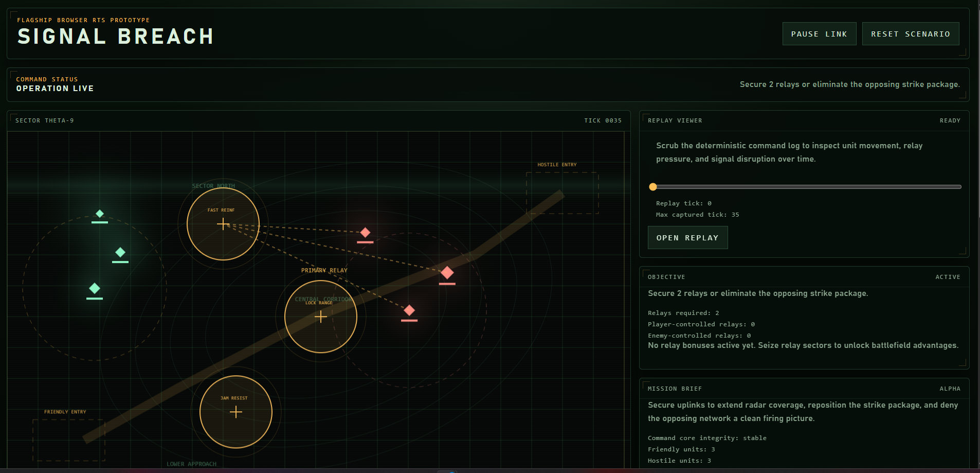The height and width of the screenshot is (473, 980).
Task: Click the SIGNAL BREACH title
Action: 116,37
